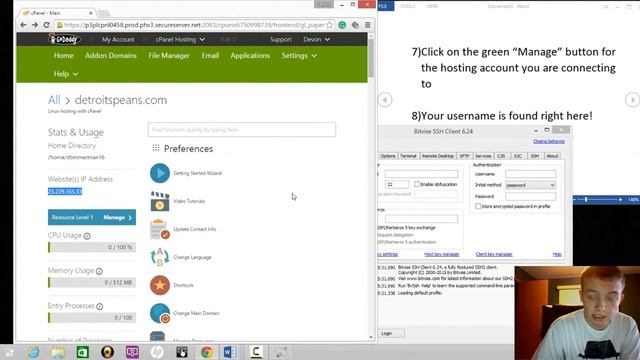Go to next page in Word document
The height and width of the screenshot is (360, 640).
(632, 100)
